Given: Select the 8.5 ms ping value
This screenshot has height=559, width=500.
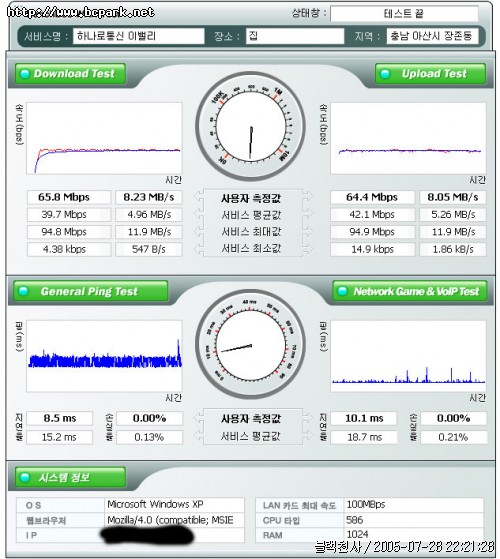Looking at the screenshot, I should pyautogui.click(x=60, y=418).
